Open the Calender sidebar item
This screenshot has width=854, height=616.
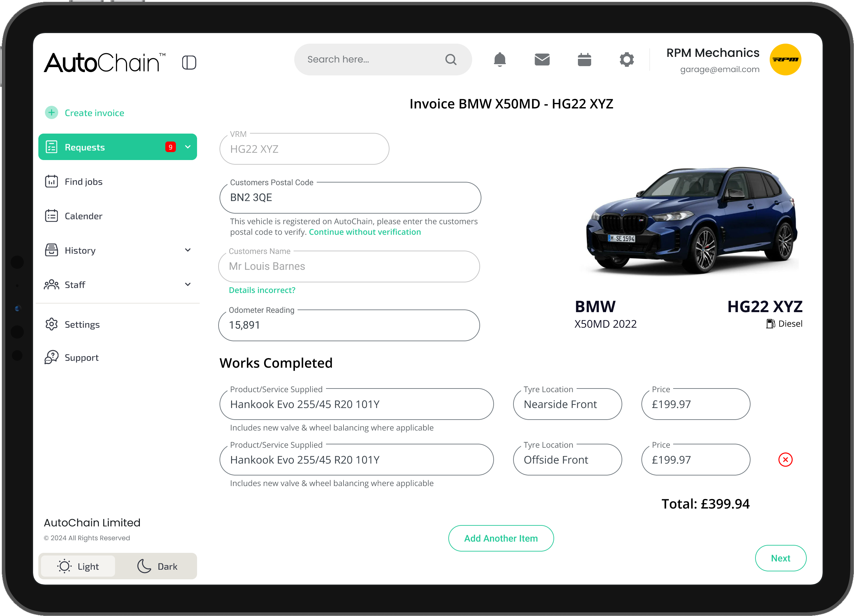(x=83, y=216)
